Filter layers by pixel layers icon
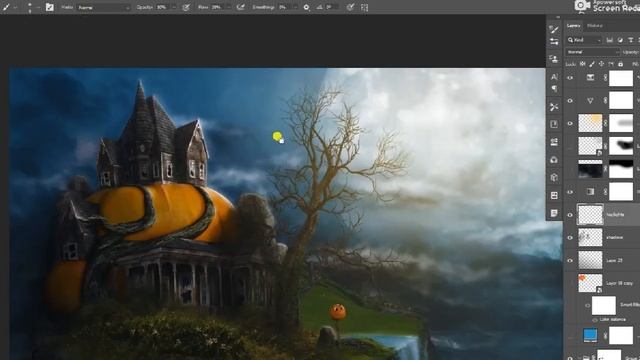640x360 pixels. point(609,40)
